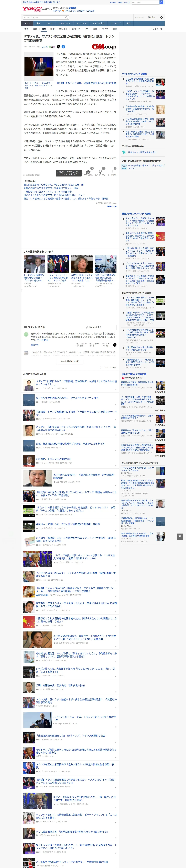The image size is (186, 868).
Task: Toggle the コメント非表示 checkbox
Action: 102,367
